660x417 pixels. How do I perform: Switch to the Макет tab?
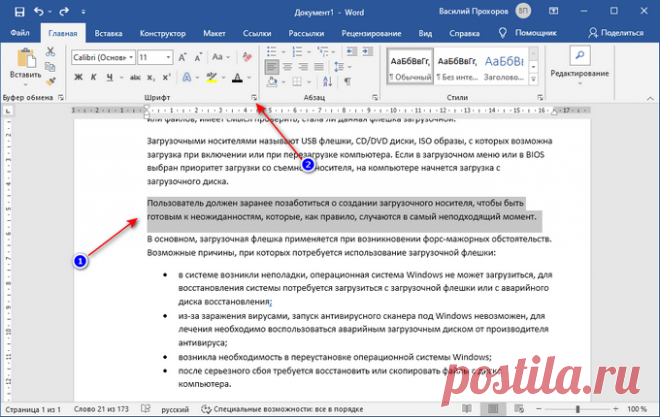tap(214, 33)
